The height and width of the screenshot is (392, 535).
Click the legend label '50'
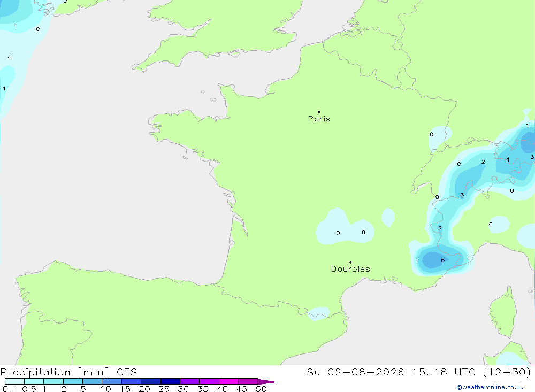pyautogui.click(x=261, y=389)
